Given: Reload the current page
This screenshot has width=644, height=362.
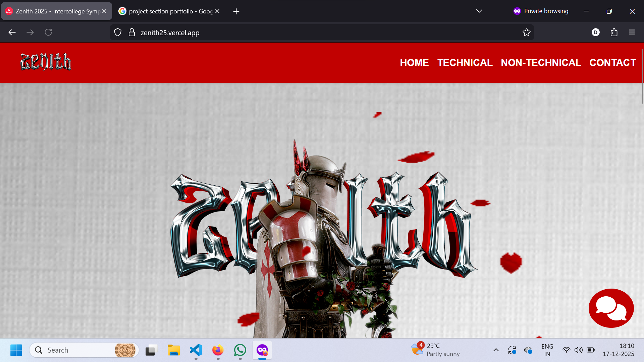Looking at the screenshot, I should click(x=48, y=33).
